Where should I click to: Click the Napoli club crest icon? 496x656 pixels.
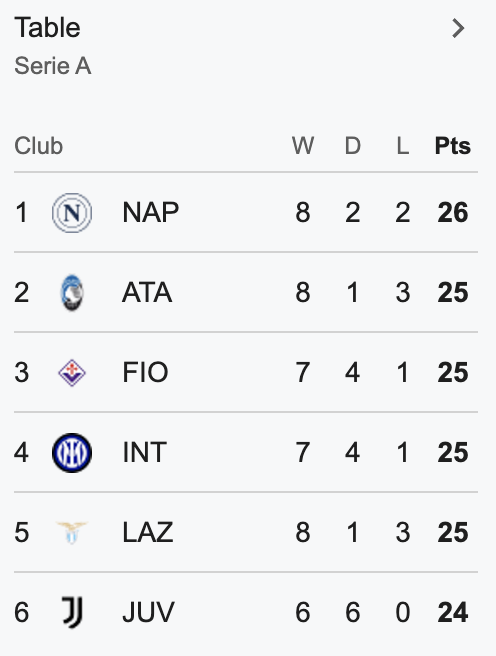click(x=72, y=213)
